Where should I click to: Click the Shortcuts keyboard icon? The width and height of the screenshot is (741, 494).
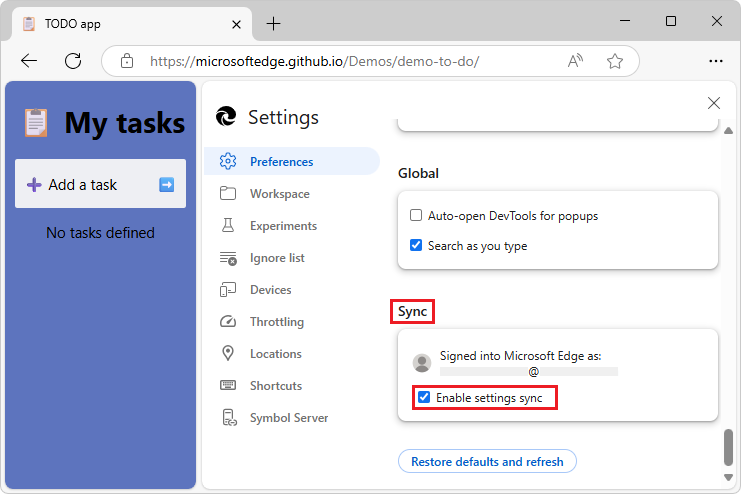click(228, 385)
